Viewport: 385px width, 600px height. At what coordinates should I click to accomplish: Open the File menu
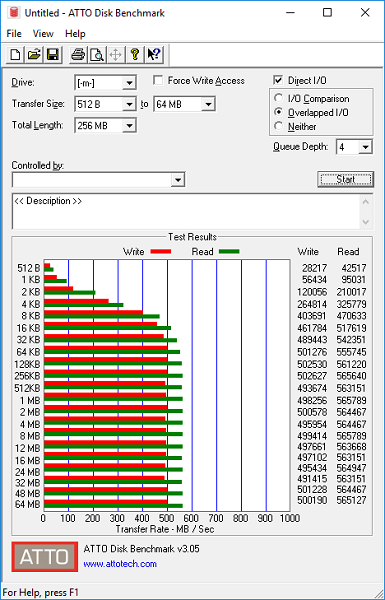(x=14, y=34)
